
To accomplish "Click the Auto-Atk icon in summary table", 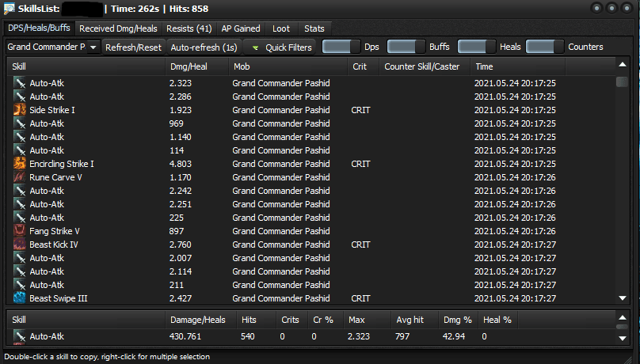I will tap(20, 336).
